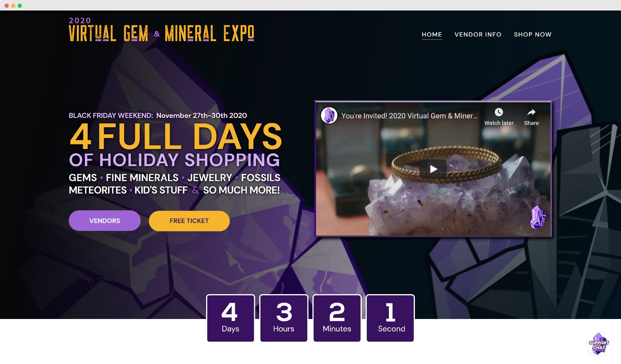This screenshot has height=364, width=621.
Task: Open the Vendor Info menu item
Action: [478, 35]
